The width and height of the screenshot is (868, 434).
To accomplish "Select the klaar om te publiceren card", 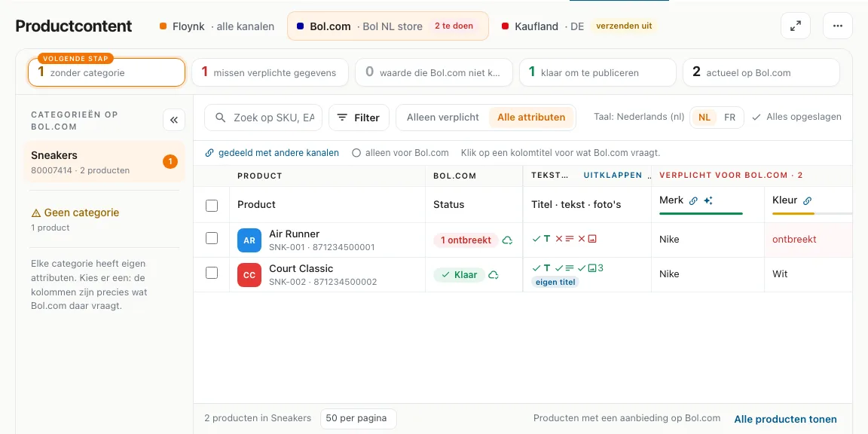I will 598,72.
